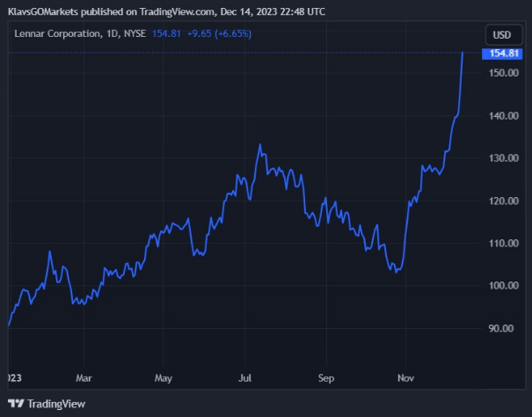
Task: Click the 110.00 price axis label
Action: pos(504,243)
